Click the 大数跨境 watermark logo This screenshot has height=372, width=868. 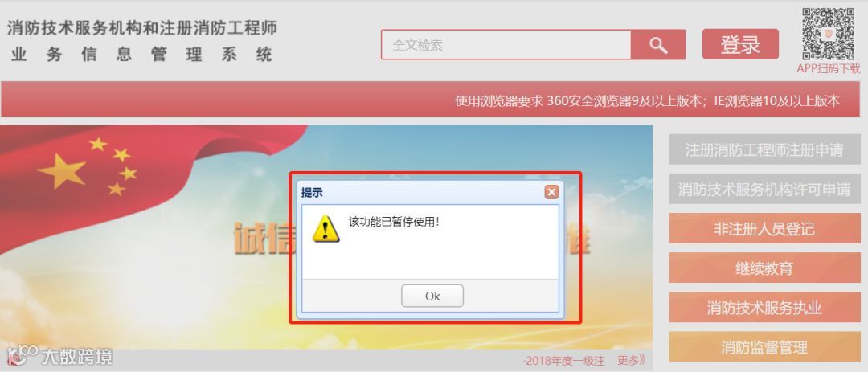[59, 356]
